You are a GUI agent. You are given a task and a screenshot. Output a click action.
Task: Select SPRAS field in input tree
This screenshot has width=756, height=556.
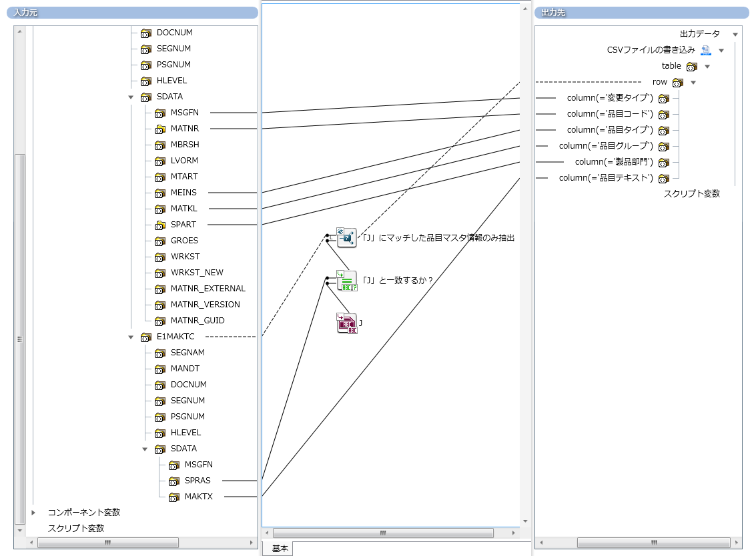pyautogui.click(x=198, y=481)
